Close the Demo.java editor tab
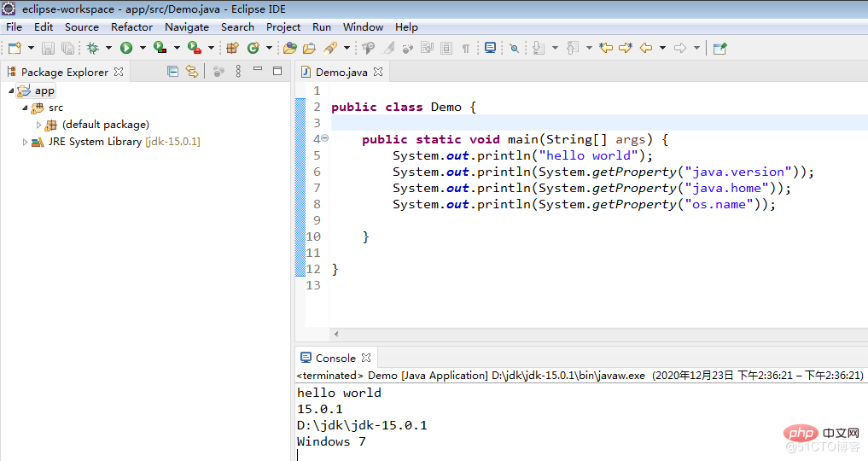The image size is (868, 461). point(378,72)
